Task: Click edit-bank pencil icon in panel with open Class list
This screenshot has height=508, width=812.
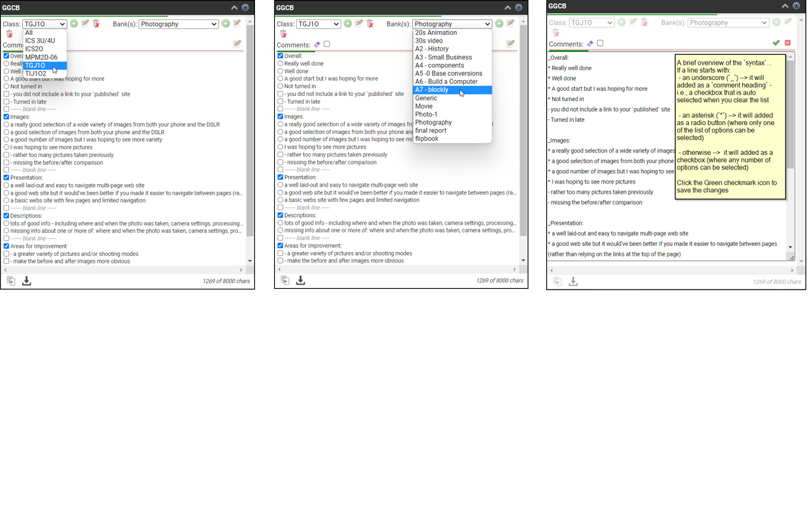Action: tap(237, 23)
